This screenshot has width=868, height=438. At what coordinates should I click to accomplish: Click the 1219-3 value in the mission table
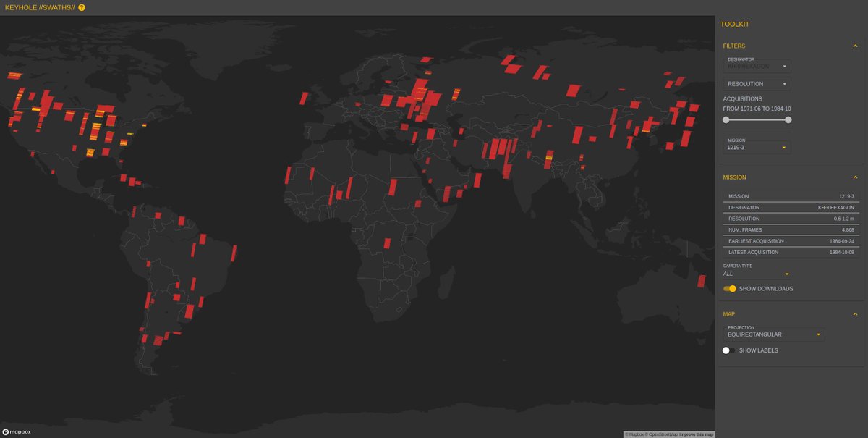point(846,196)
